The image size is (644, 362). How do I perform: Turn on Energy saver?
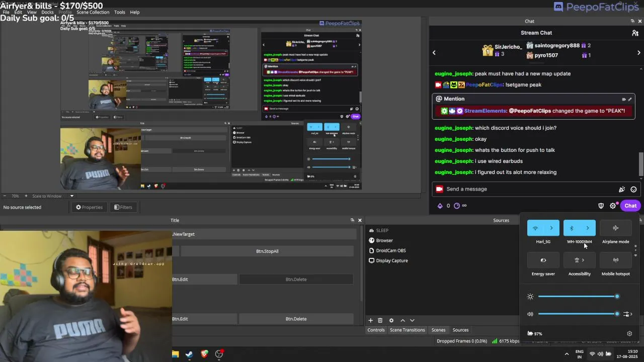(x=543, y=260)
